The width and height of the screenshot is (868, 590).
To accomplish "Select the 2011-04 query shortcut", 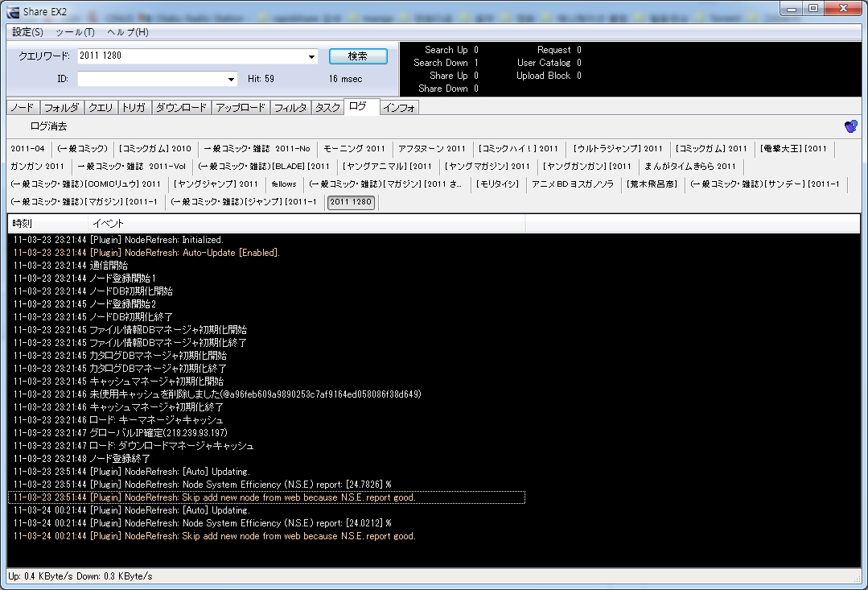I will [27, 148].
